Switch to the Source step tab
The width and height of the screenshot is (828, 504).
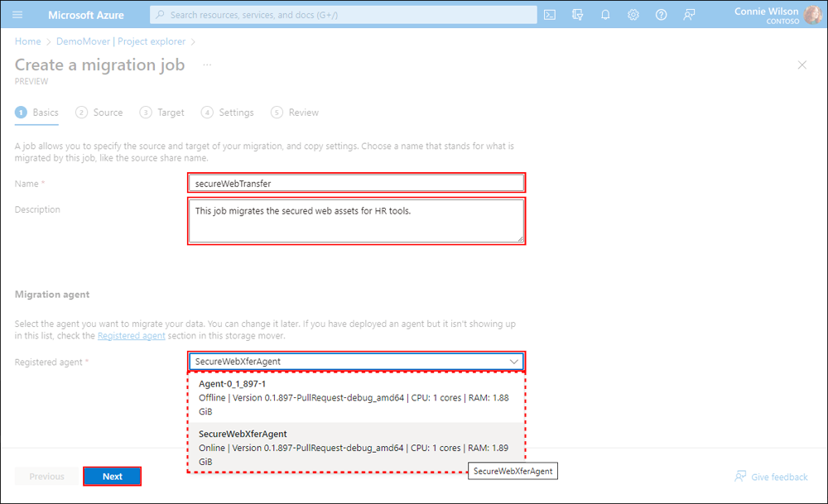click(x=99, y=113)
